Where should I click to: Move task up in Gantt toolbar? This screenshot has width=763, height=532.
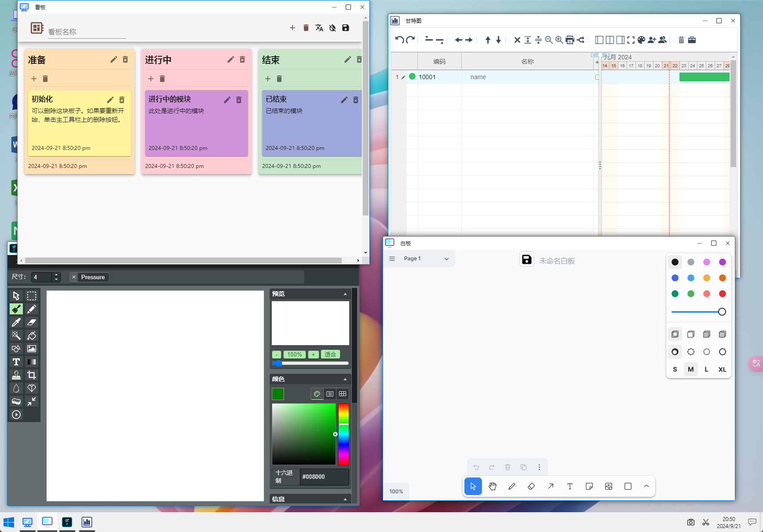point(488,40)
